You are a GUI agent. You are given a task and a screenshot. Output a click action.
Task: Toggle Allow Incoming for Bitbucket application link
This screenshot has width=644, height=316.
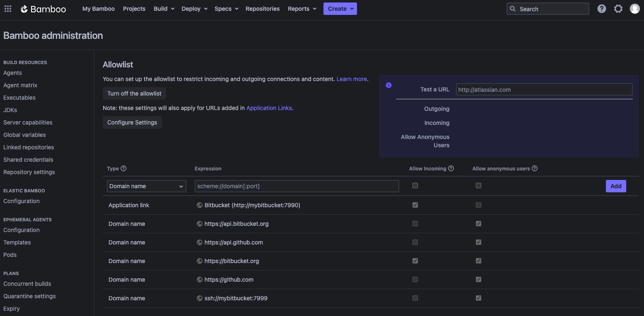pos(415,205)
